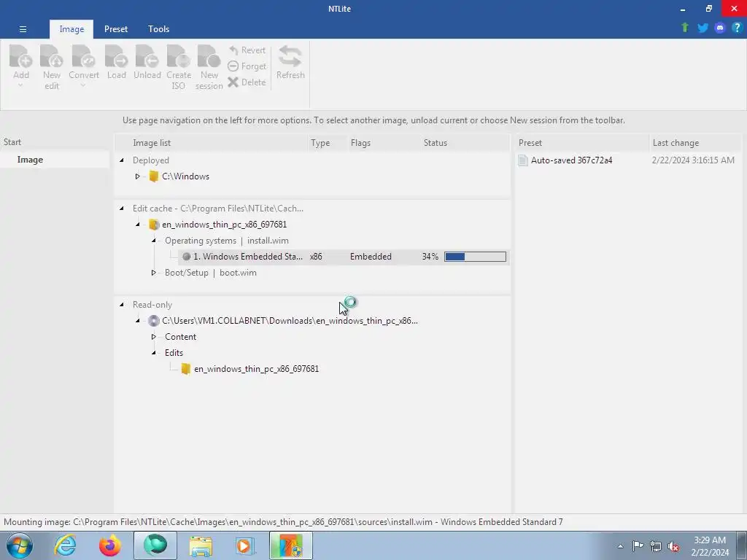Click the x86 type cell

tap(316, 257)
